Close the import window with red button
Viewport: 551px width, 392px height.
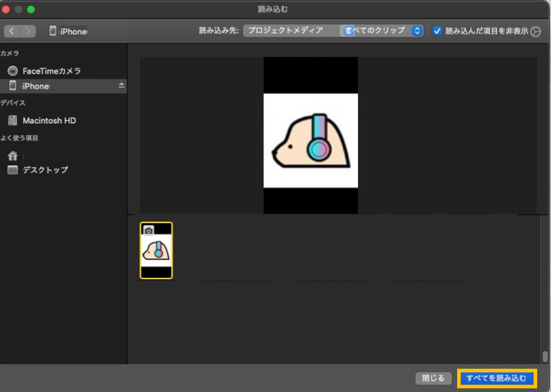[5, 9]
